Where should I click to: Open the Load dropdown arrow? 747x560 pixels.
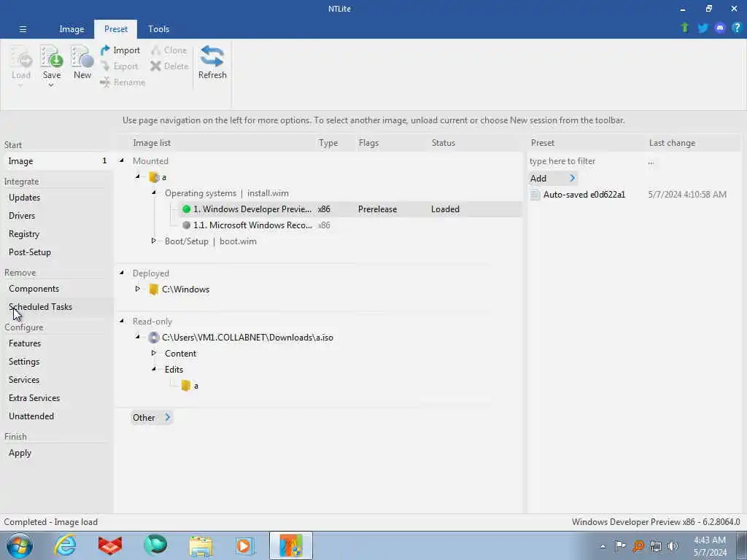coord(20,85)
